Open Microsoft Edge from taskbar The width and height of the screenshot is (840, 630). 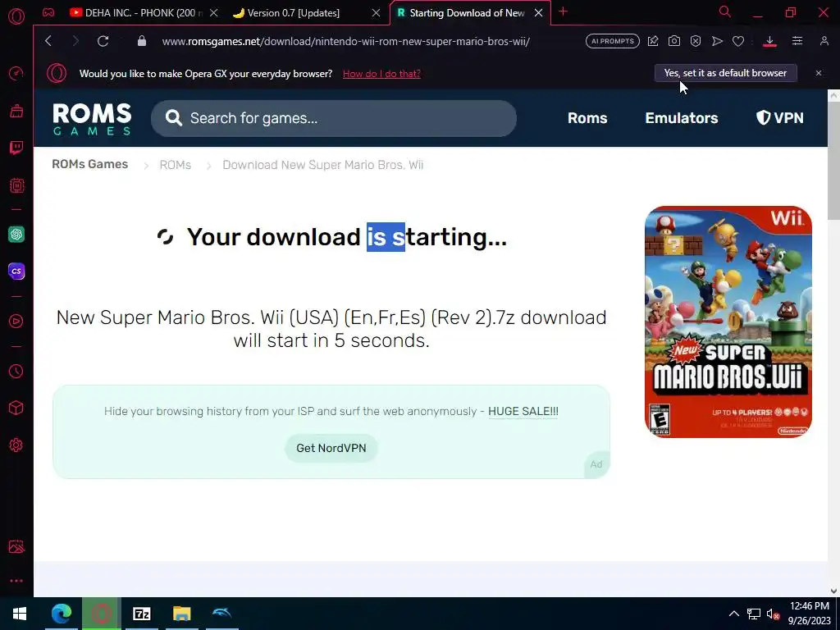(61, 614)
